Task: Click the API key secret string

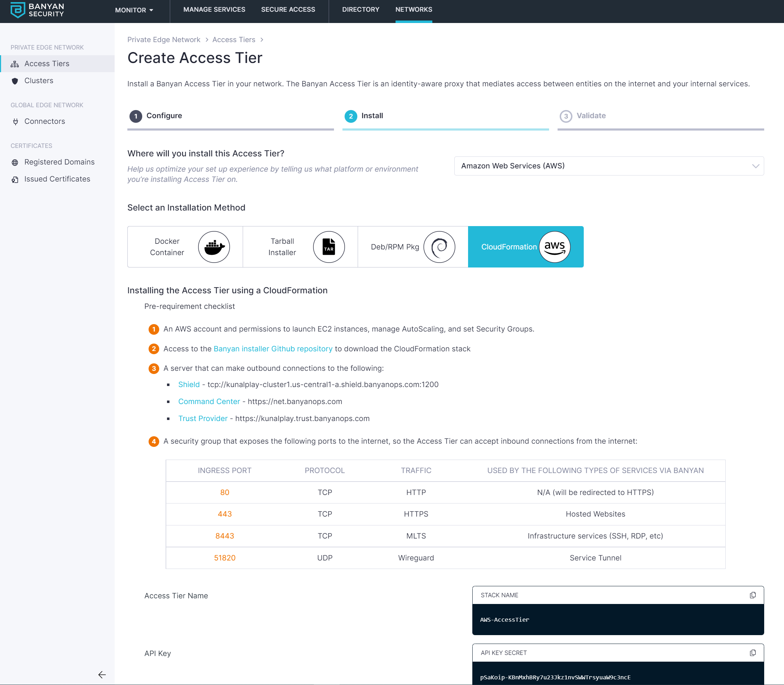Action: coord(555,677)
